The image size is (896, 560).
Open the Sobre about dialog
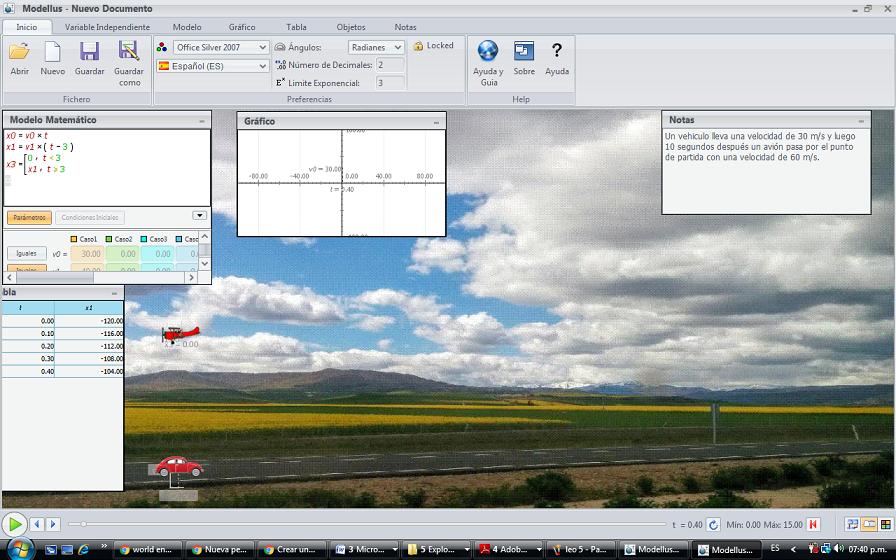click(524, 58)
